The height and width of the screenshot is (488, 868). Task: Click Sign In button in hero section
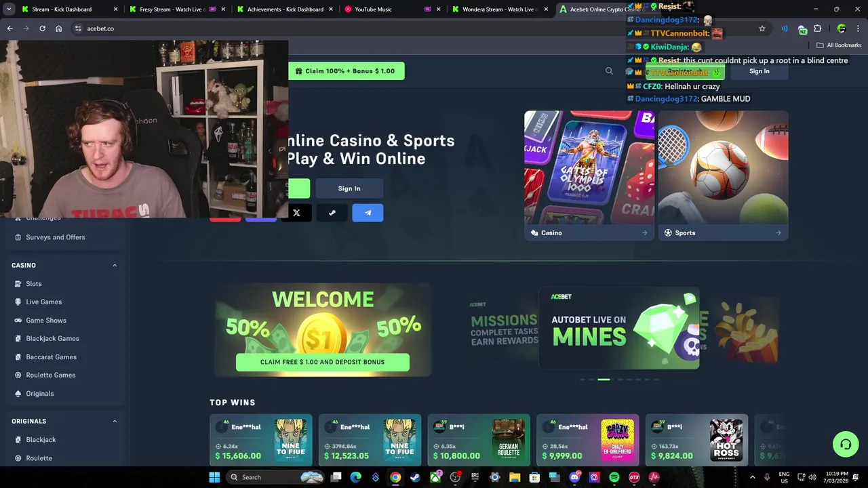point(349,188)
